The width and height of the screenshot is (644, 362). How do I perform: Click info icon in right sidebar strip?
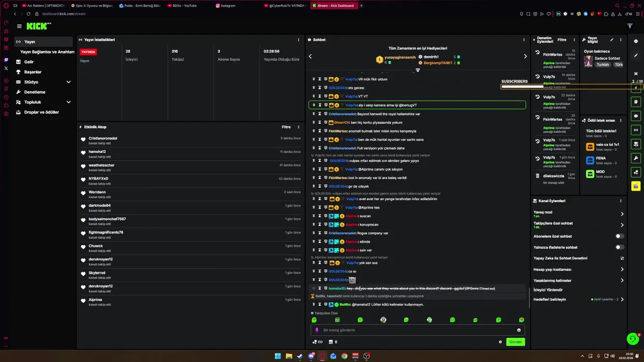point(636,41)
